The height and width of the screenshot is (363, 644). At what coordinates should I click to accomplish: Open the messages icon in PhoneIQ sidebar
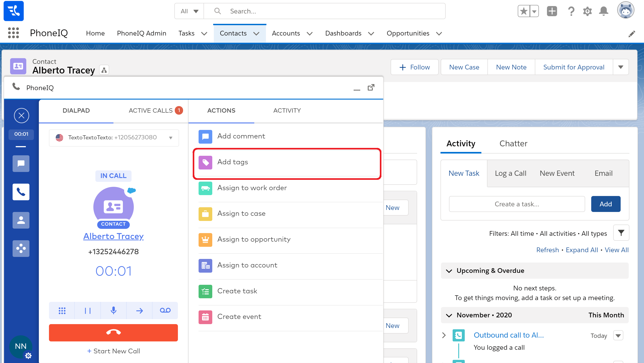tap(21, 164)
